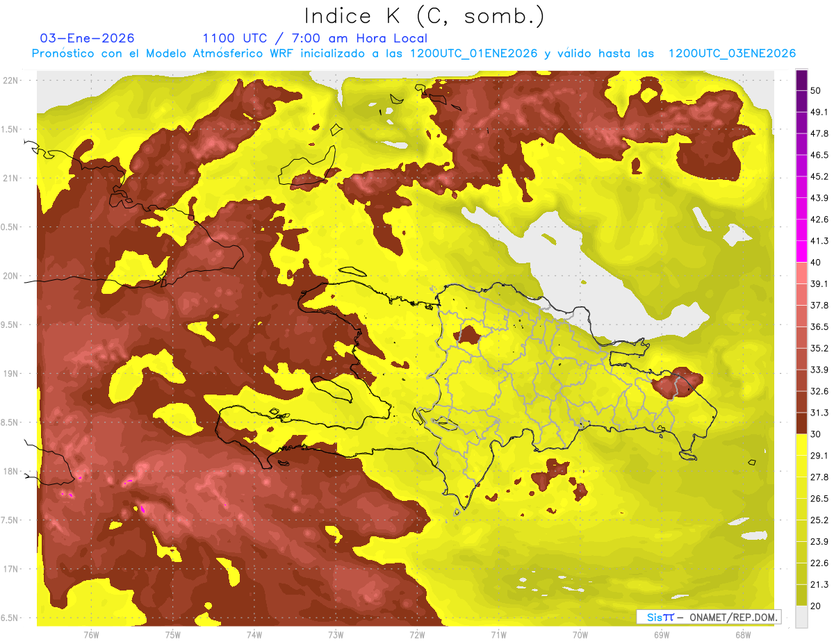This screenshot has height=644, width=834.
Task: Click the legend value '37.8'
Action: (819, 306)
